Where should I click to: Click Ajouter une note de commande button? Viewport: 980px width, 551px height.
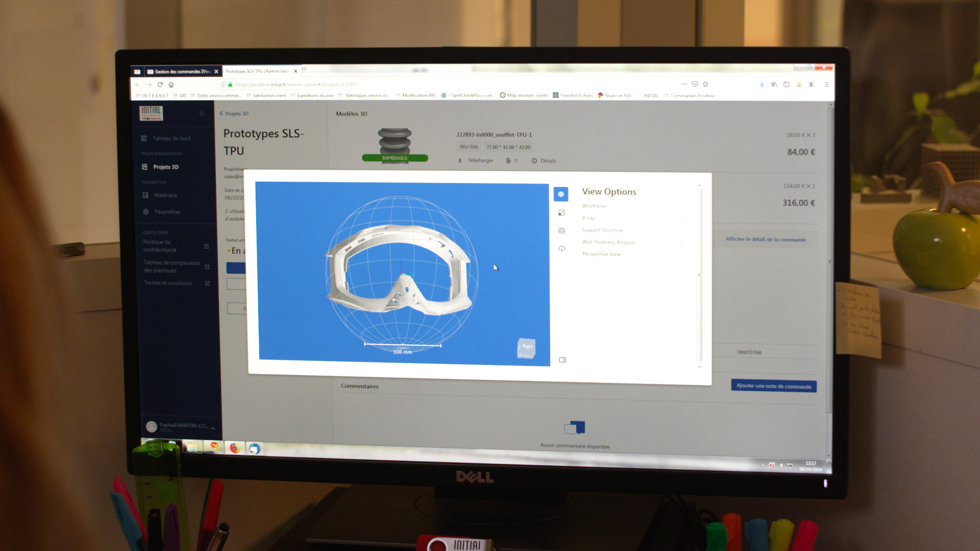click(x=773, y=386)
